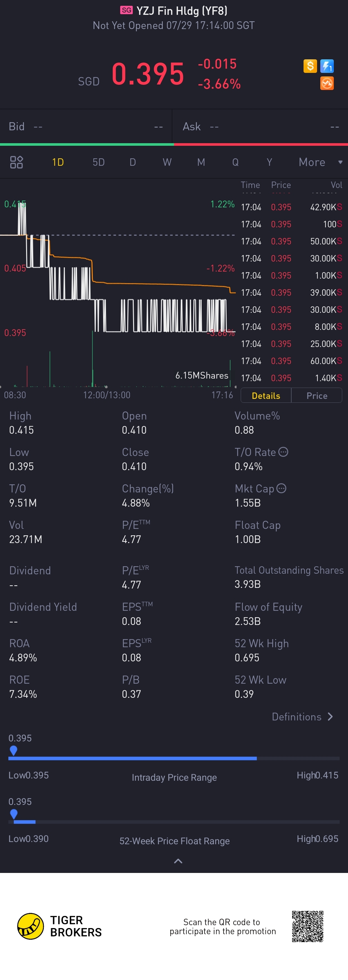
Task: Tap the Tiger Brokers logo
Action: [x=30, y=926]
